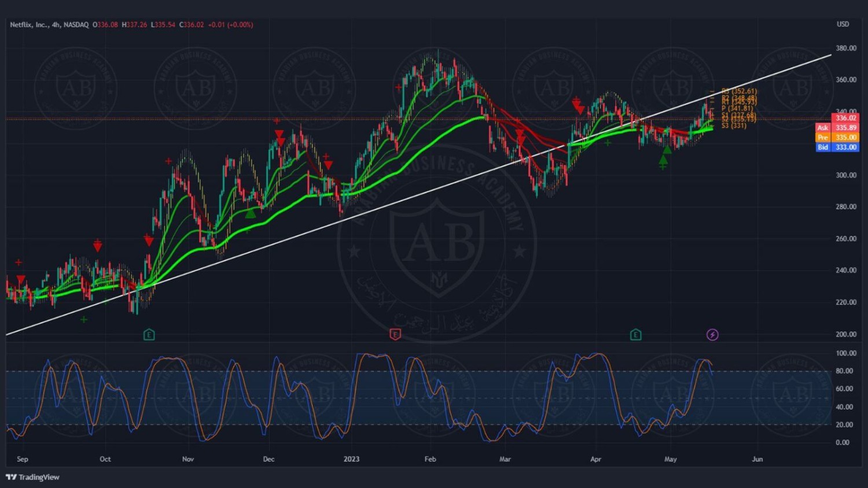Click the USD currency label
This screenshot has height=488, width=868.
tap(843, 24)
